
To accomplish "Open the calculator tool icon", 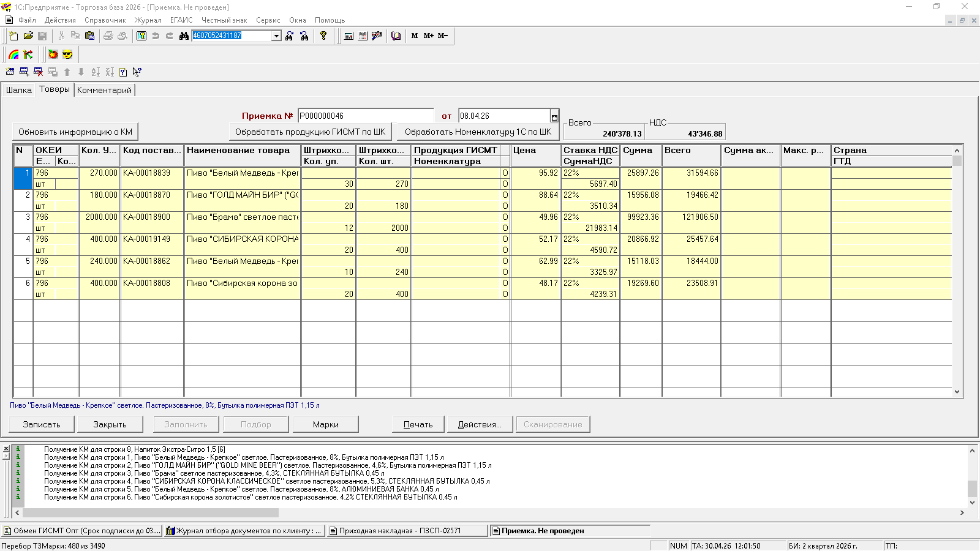I will 349,36.
